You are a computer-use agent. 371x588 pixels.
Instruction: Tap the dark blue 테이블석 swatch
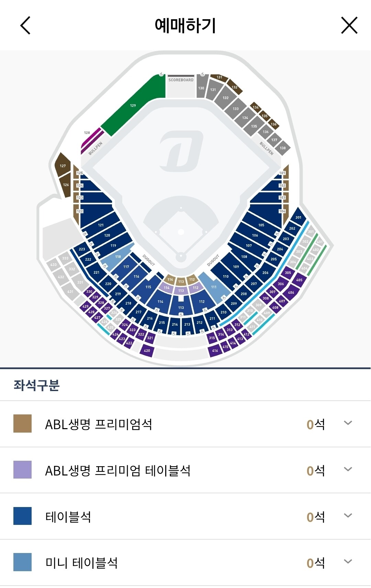[x=22, y=516]
